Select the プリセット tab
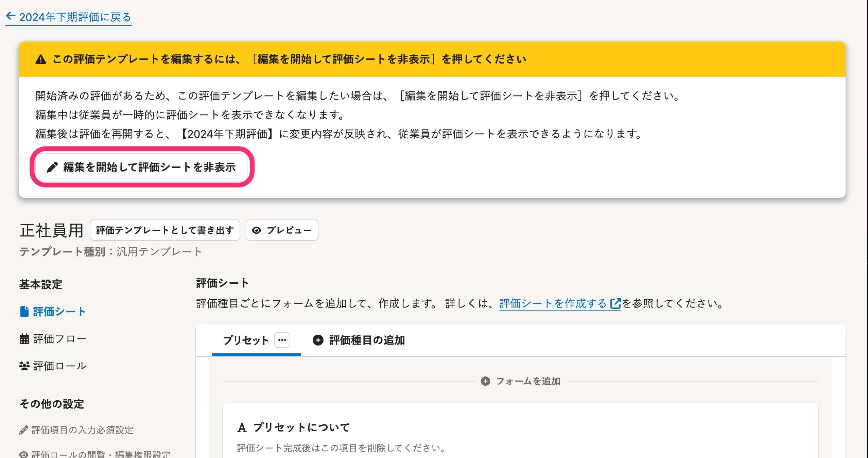Viewport: 868px width, 458px height. [245, 340]
